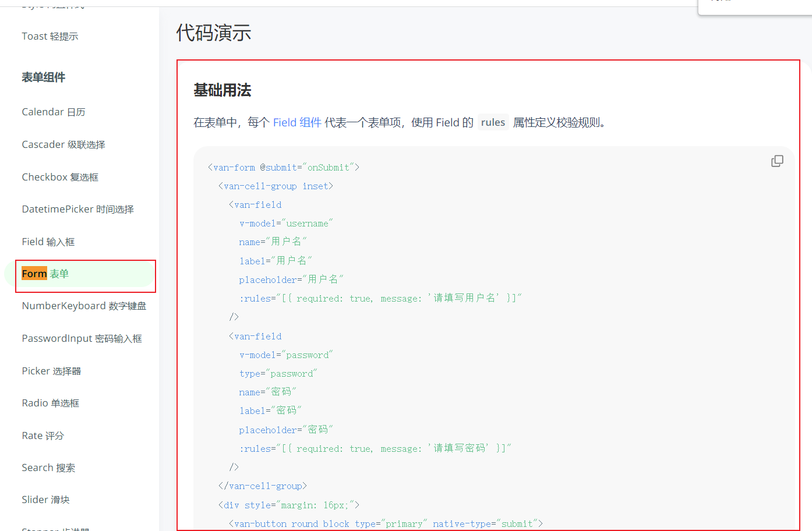The height and width of the screenshot is (531, 812).
Task: Click the 代码演示 page heading
Action: (x=214, y=33)
